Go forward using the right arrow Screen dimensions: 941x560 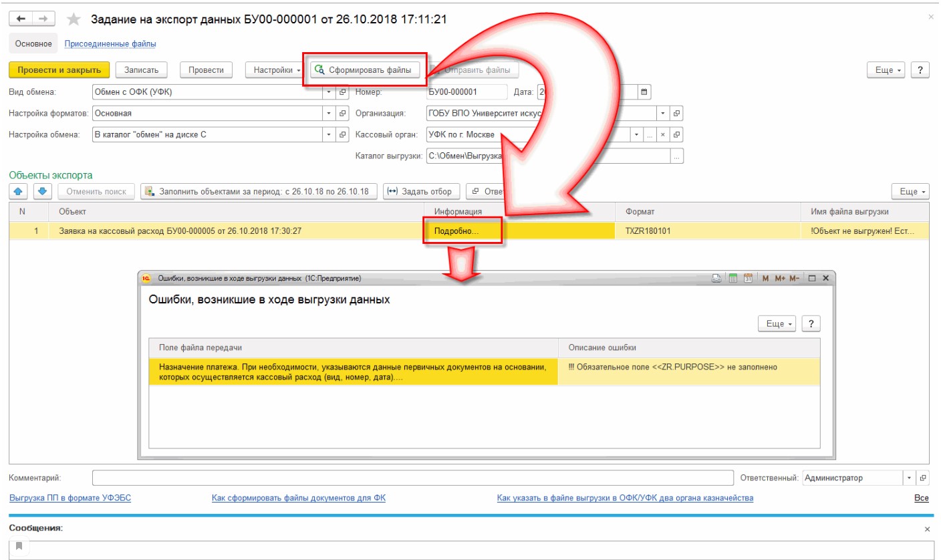click(42, 19)
